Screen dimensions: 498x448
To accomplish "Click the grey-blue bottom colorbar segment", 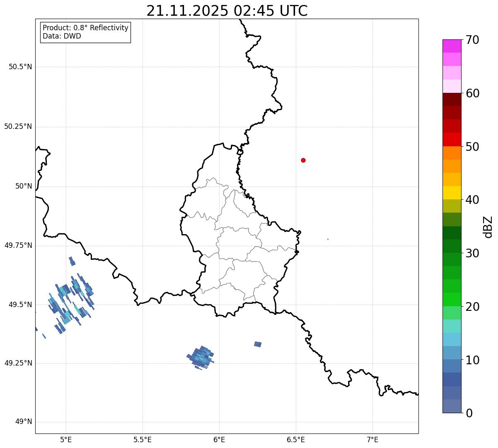I will pos(452,406).
